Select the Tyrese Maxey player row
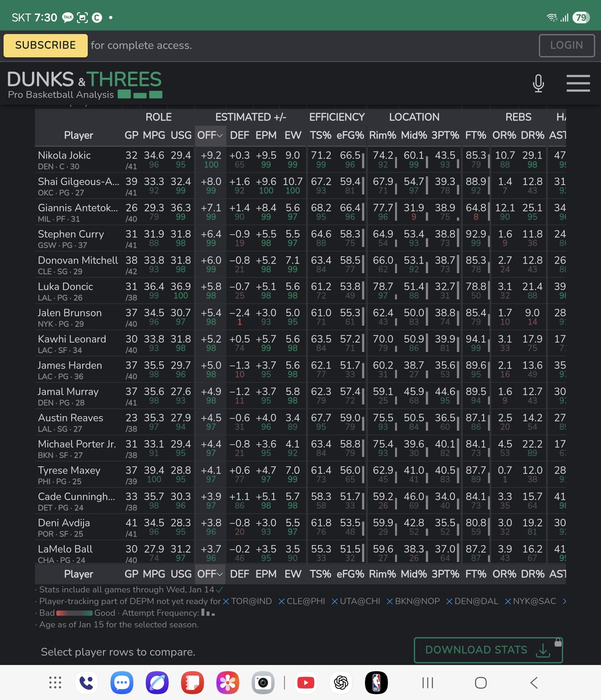The width and height of the screenshot is (601, 700). pyautogui.click(x=300, y=475)
